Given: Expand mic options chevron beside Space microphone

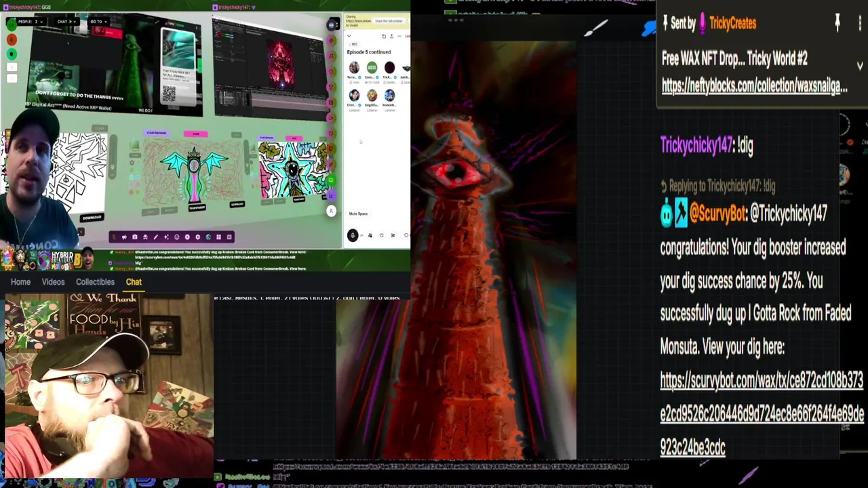Looking at the screenshot, I should coord(361,235).
